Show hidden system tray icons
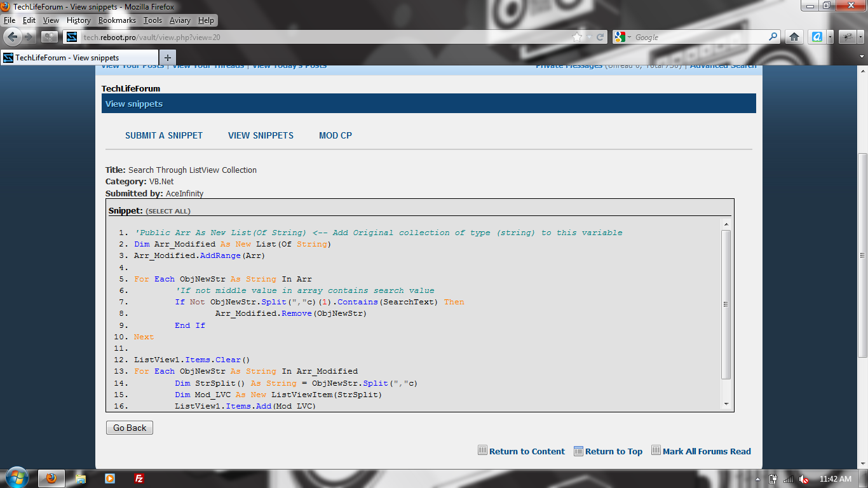The height and width of the screenshot is (488, 868). tap(757, 479)
